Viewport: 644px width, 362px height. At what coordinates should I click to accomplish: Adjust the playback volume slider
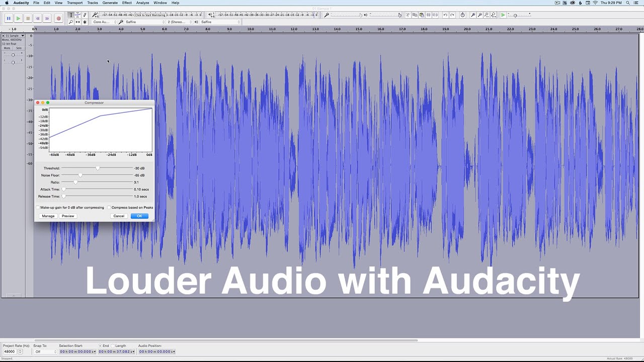(385, 15)
